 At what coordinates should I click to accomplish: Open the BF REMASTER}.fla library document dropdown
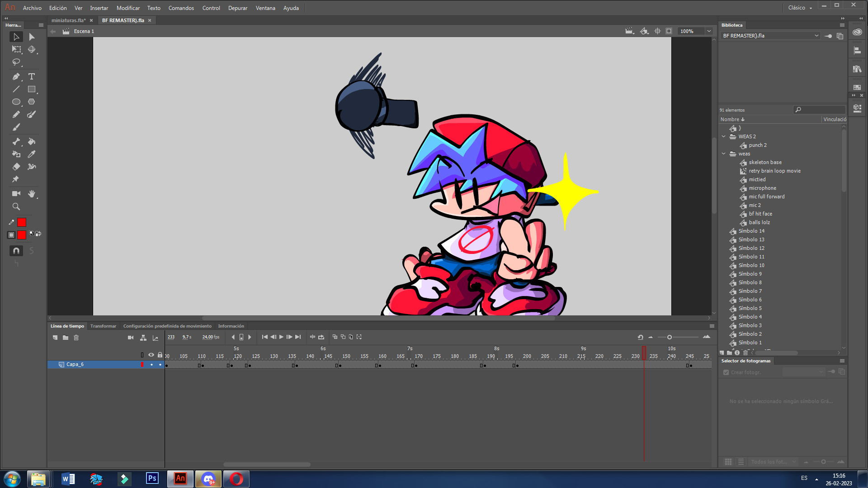(816, 35)
